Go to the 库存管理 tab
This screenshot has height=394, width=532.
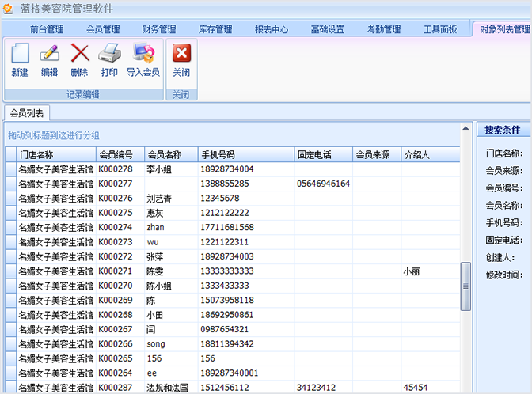215,30
